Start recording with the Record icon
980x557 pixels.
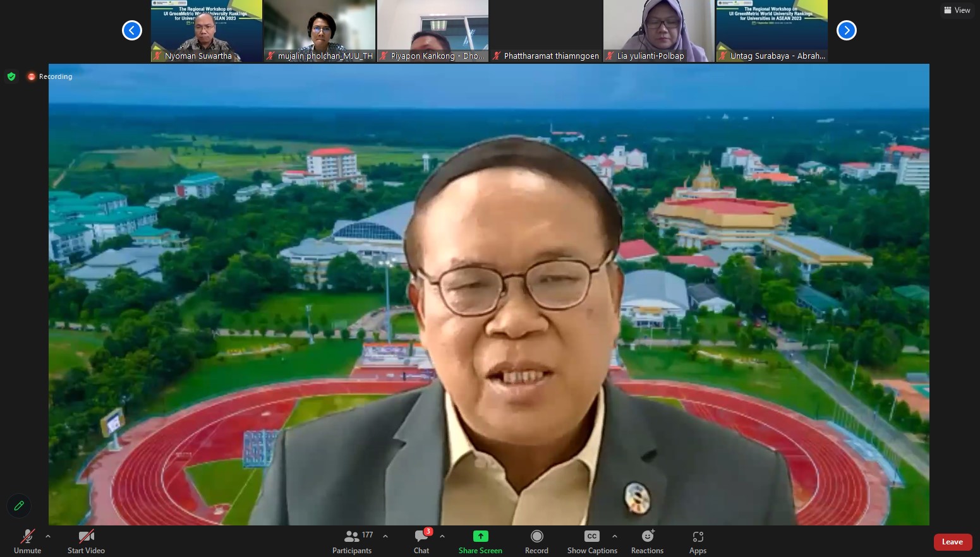point(536,536)
